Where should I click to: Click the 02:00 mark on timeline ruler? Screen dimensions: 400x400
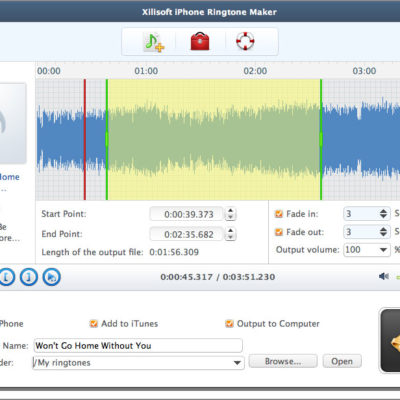point(255,71)
